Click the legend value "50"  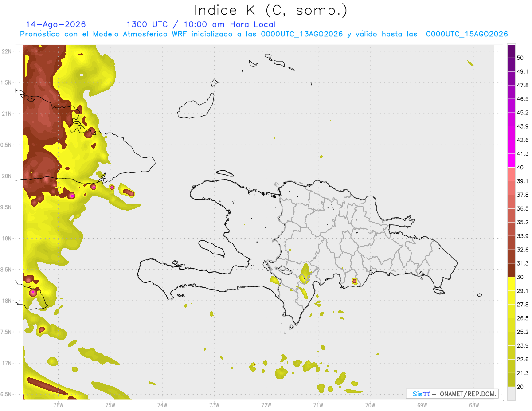point(520,58)
